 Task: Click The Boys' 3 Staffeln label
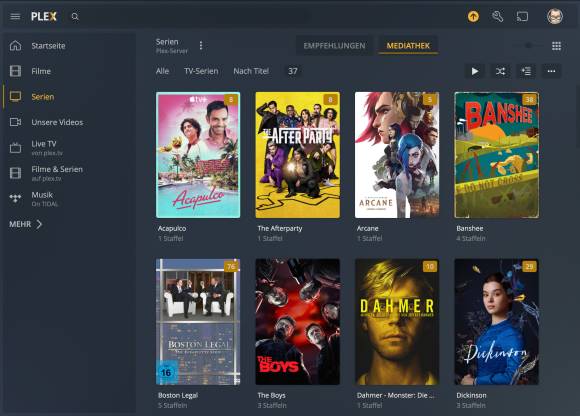(x=272, y=405)
